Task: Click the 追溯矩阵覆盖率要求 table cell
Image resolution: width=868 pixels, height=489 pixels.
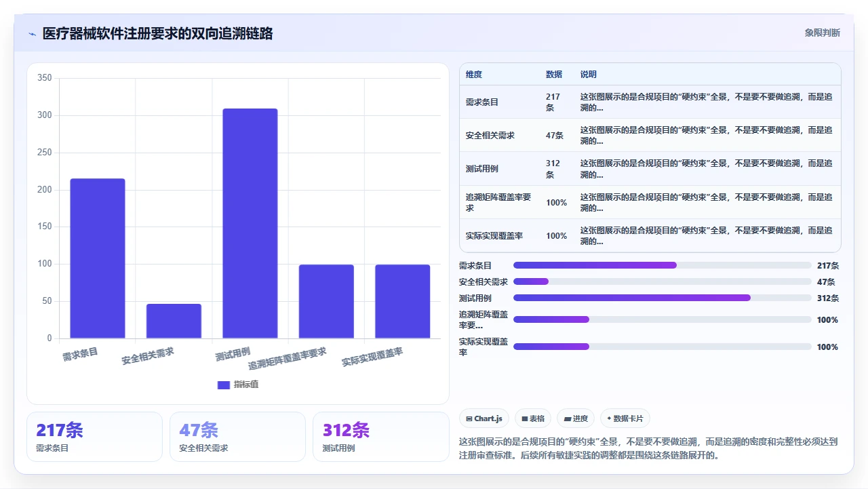Action: (x=499, y=203)
